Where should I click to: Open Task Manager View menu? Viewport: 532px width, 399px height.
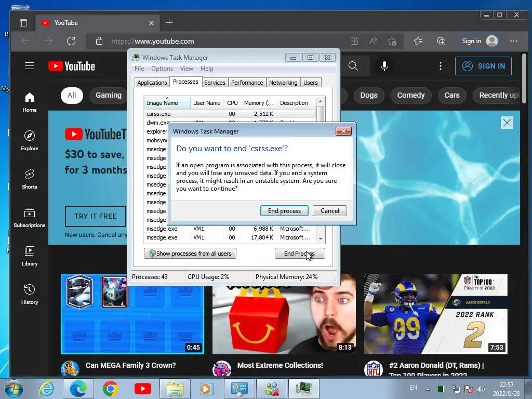click(187, 69)
